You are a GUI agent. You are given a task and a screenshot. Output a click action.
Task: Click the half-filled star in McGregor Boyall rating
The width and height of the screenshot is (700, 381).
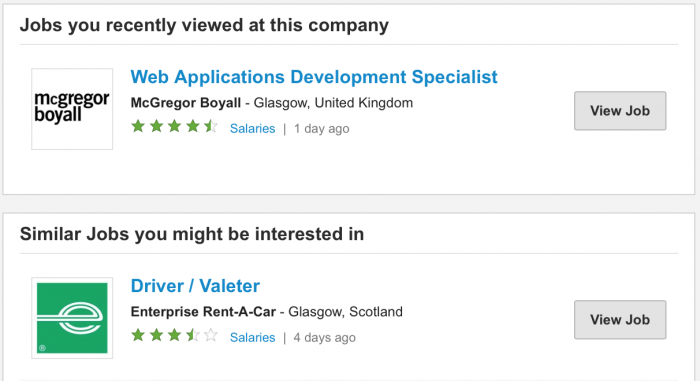coord(211,126)
